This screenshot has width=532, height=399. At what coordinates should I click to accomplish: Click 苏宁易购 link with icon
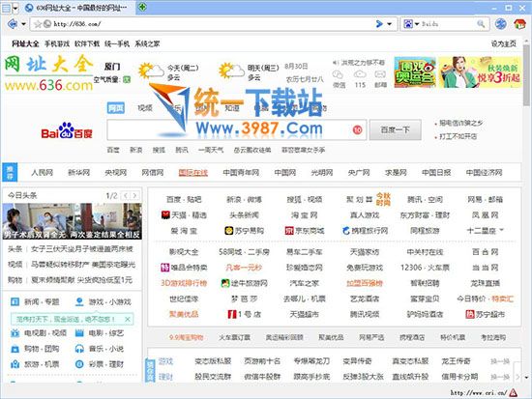[245, 231]
